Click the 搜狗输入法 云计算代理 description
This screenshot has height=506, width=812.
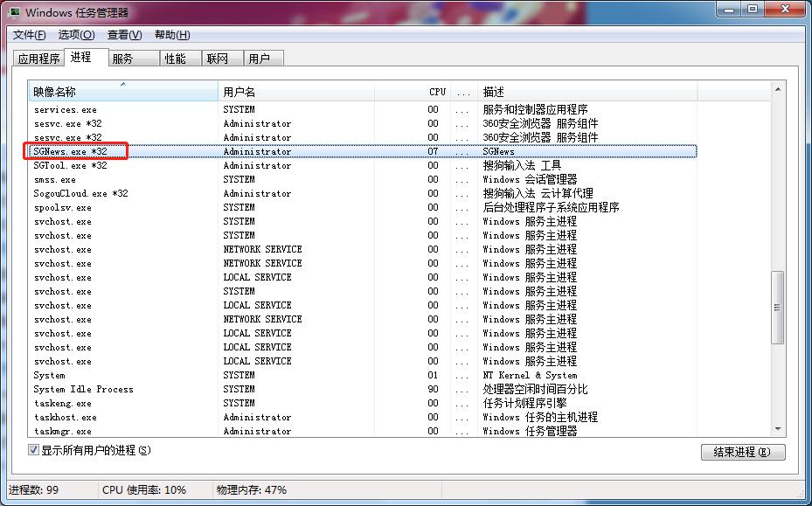(538, 193)
